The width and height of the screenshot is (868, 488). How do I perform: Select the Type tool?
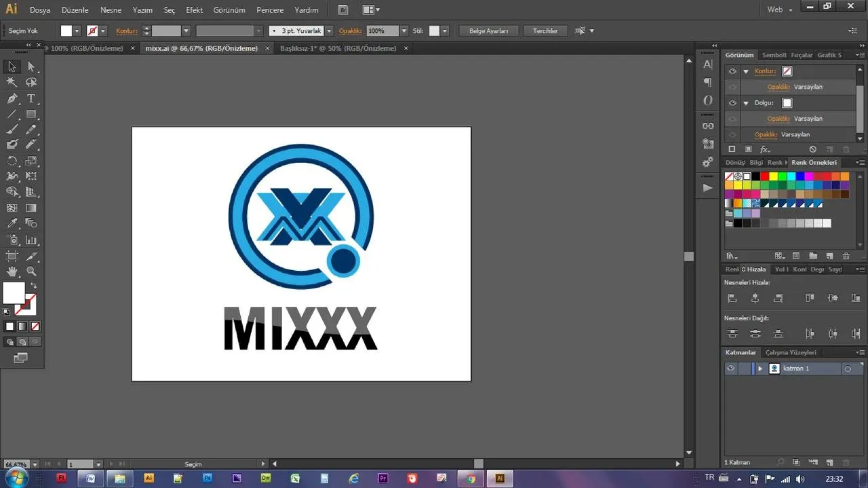[x=31, y=98]
